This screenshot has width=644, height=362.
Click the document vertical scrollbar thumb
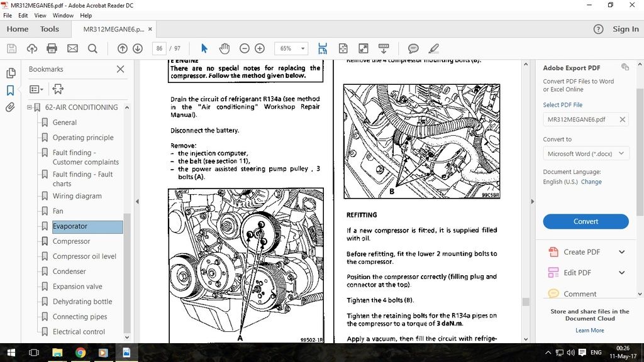(x=526, y=302)
